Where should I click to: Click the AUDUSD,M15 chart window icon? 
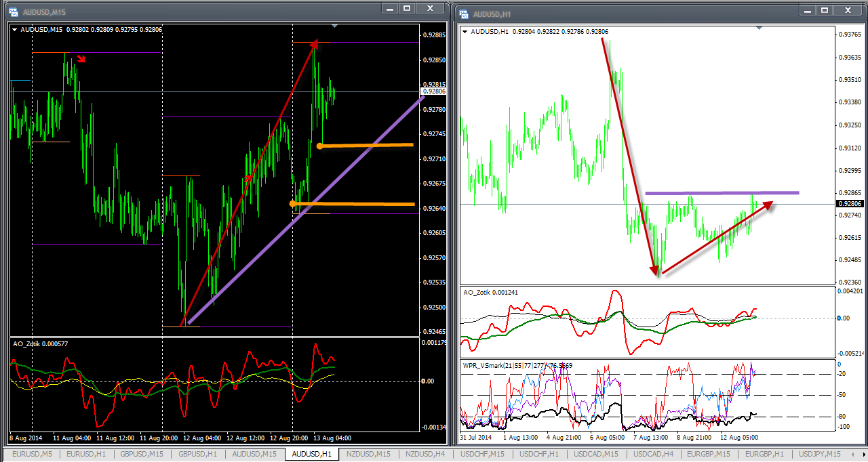pos(13,12)
